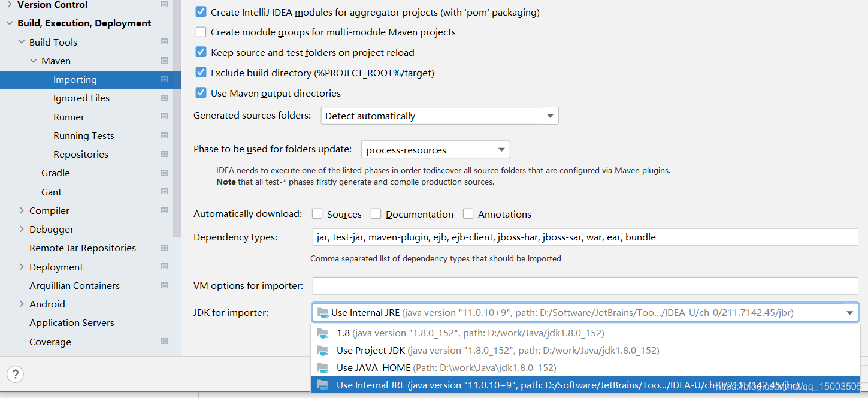Click project-level settings icon beside Build Tools
This screenshot has width=868, height=398.
(164, 42)
